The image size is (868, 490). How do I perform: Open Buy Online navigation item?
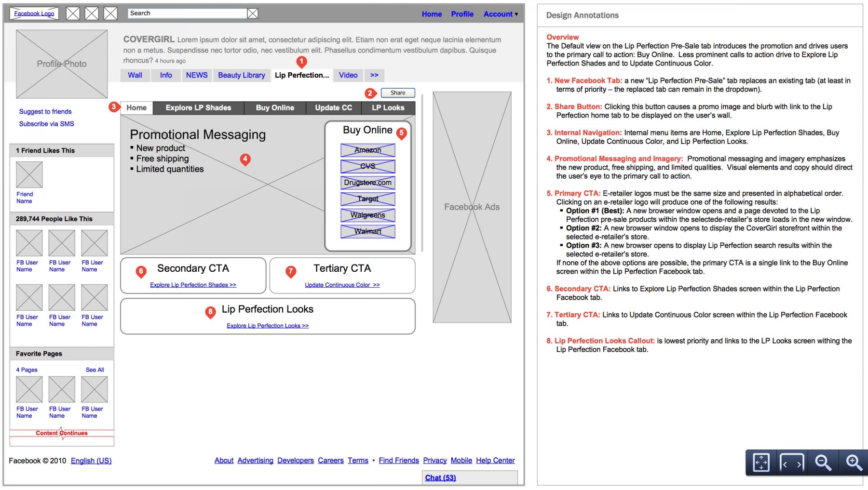pos(275,108)
